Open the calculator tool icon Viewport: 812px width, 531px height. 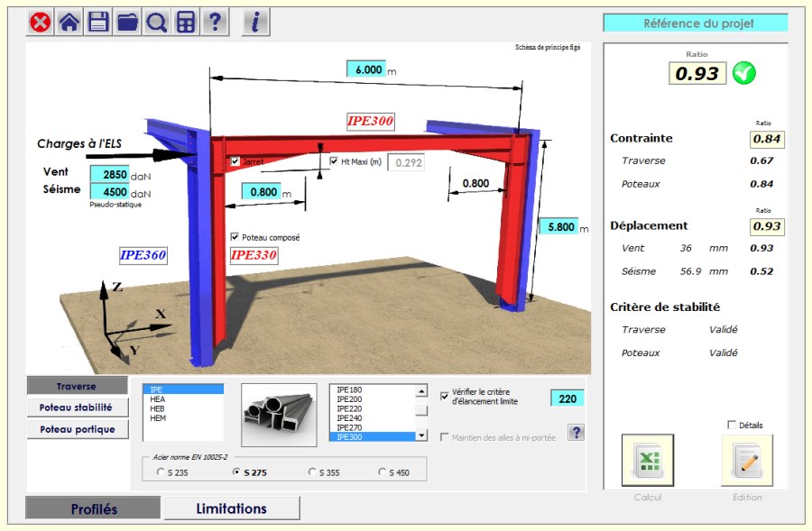pos(185,23)
